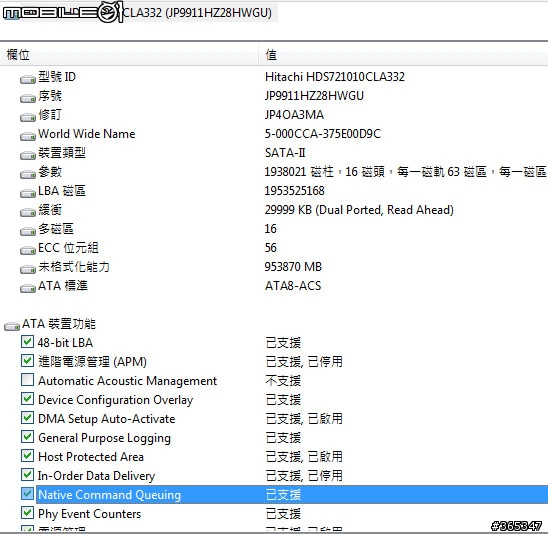The image size is (548, 534).
Task: Select the ATA 裝置功能 group heading
Action: point(59,324)
